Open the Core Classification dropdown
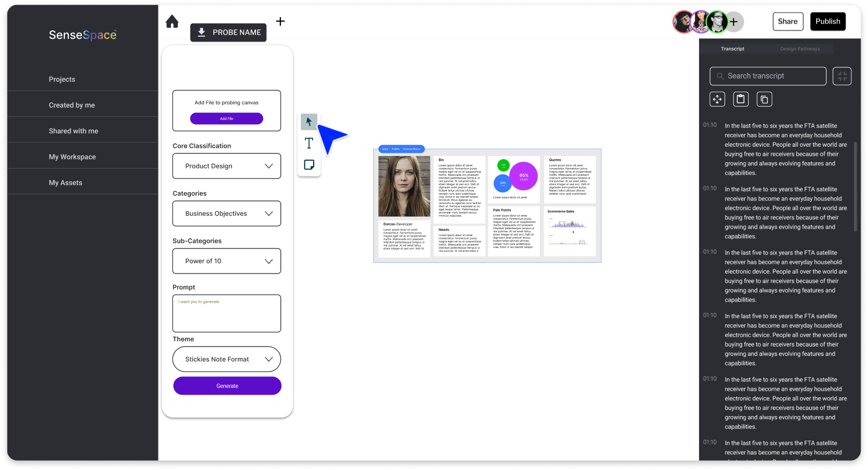Screen dimensions: 868x470 [x=226, y=166]
